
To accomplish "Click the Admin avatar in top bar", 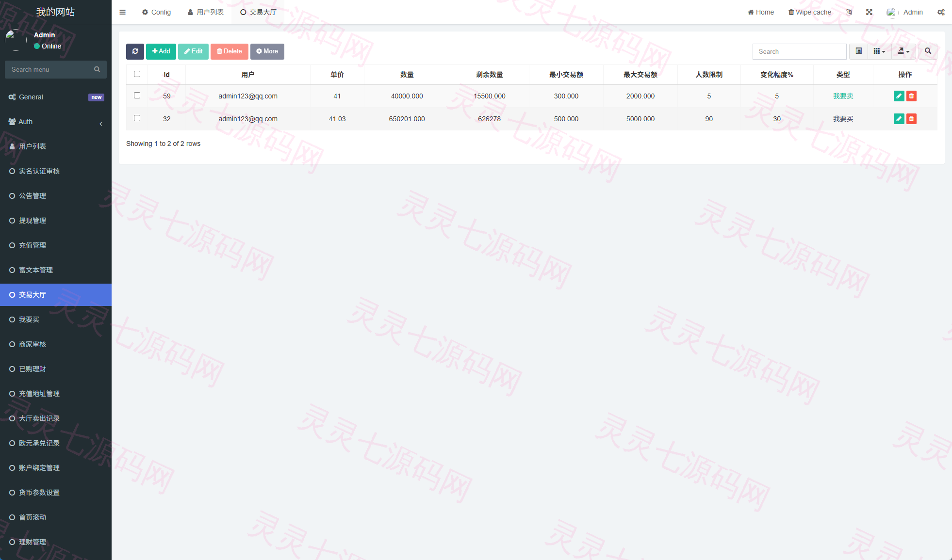I will click(892, 12).
